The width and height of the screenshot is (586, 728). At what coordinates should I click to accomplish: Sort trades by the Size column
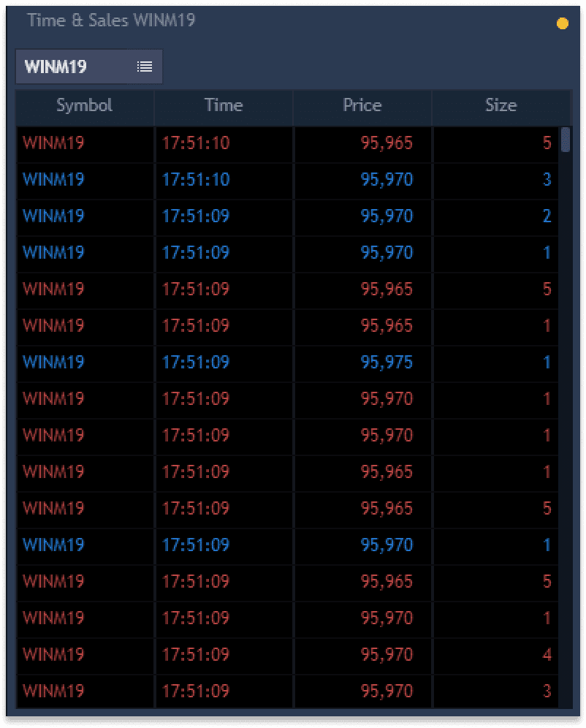pos(501,107)
